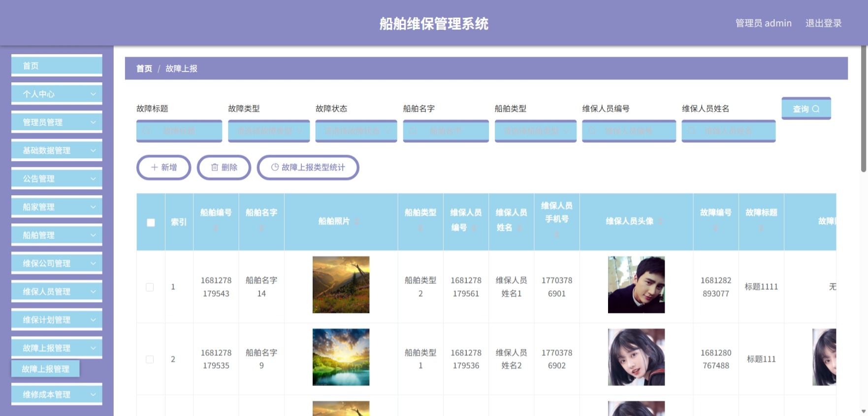Open 维保公司管理 sidebar menu
868x416 pixels.
tap(57, 263)
